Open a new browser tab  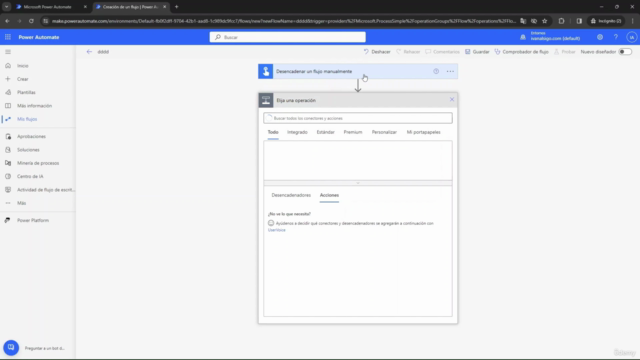177,7
